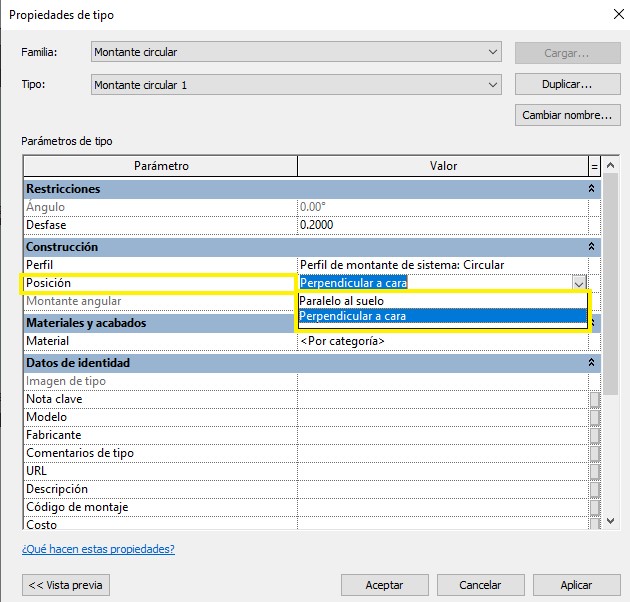Click the Duplicar button
The height and width of the screenshot is (602, 630).
(x=566, y=85)
